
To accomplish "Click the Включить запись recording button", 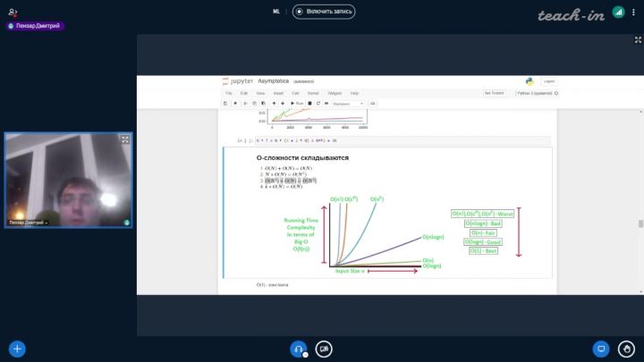I will 324,12.
